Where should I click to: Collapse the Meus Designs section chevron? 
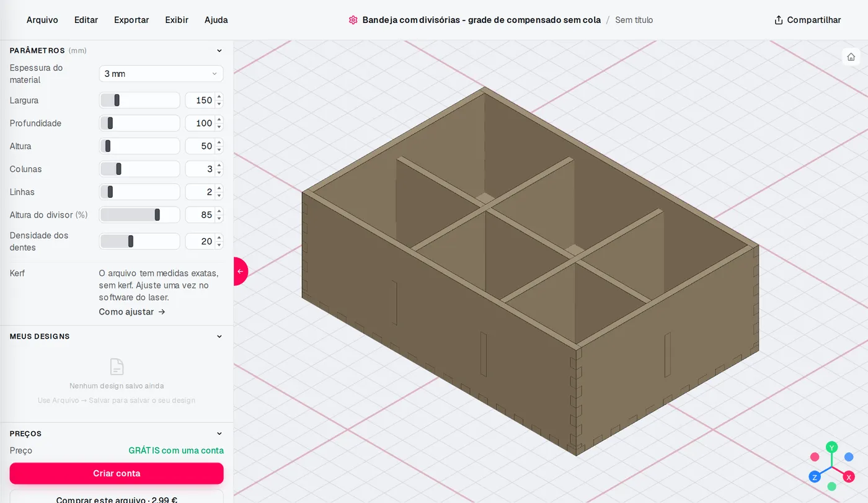219,337
